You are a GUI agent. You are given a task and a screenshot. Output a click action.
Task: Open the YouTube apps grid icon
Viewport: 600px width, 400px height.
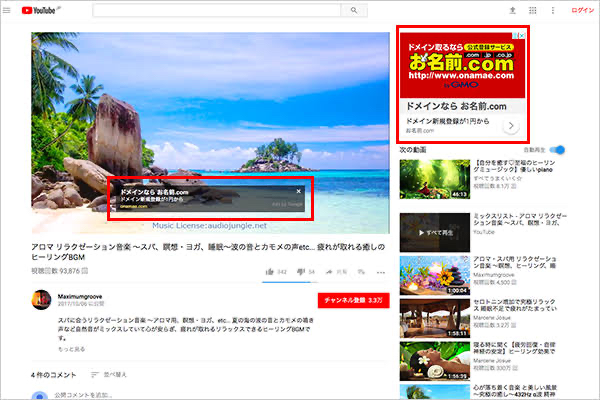pyautogui.click(x=533, y=11)
